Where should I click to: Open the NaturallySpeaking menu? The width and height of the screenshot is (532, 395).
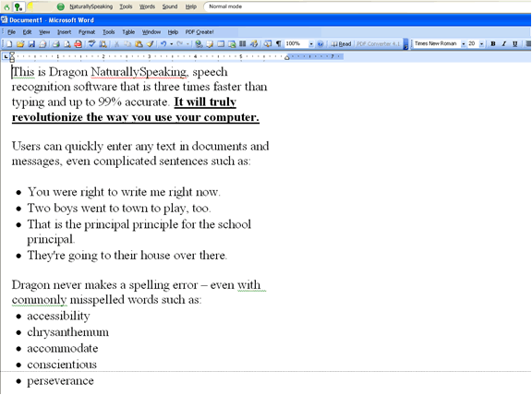(x=91, y=6)
